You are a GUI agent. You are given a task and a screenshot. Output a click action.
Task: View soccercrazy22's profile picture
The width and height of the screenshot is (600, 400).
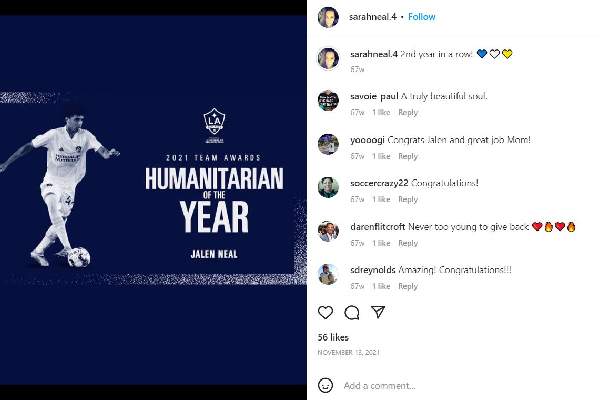point(328,187)
